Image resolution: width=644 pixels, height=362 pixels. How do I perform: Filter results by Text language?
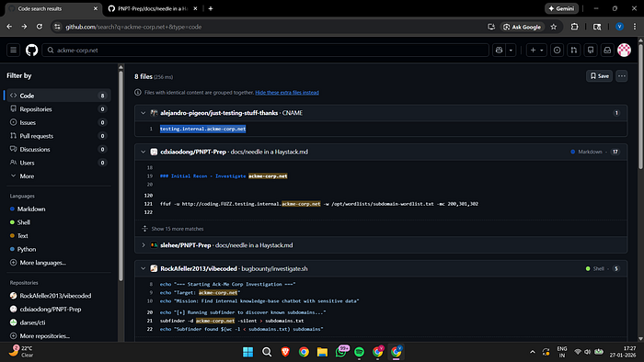tap(19, 236)
